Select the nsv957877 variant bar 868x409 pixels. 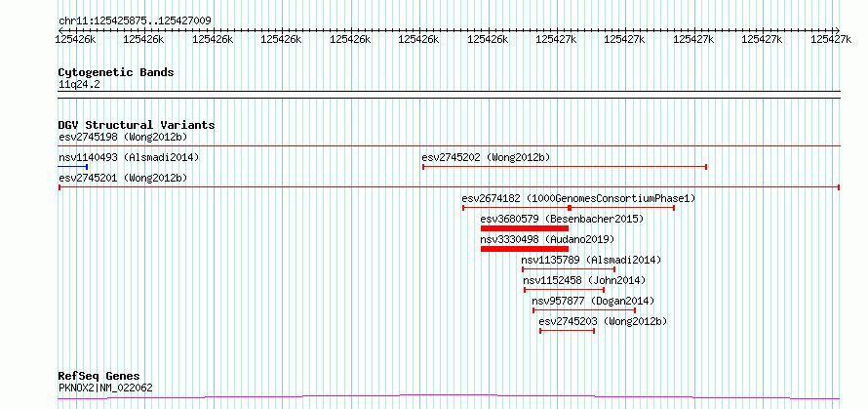[x=584, y=310]
